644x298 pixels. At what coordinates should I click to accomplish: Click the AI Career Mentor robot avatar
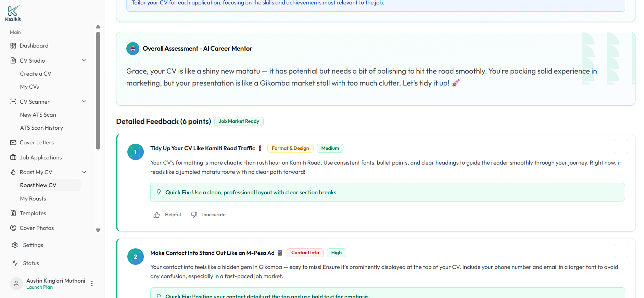[x=133, y=49]
